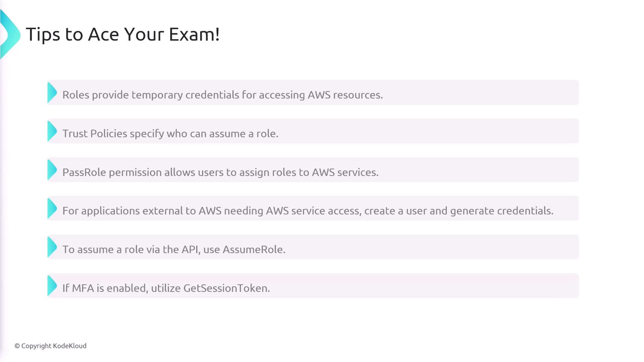Select the word 'GetSessionToken' in the last tip
Image resolution: width=644 pixels, height=362 pixels.
[x=226, y=288]
